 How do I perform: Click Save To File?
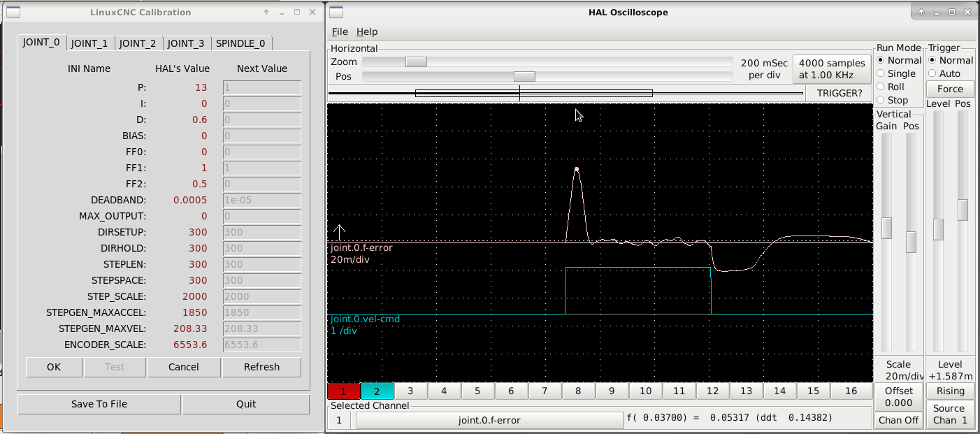point(99,404)
